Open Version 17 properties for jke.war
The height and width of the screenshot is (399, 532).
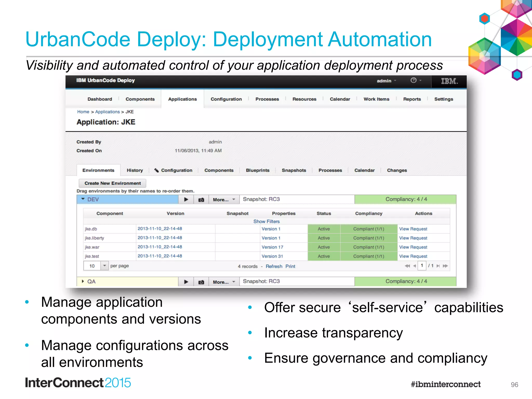pyautogui.click(x=272, y=247)
